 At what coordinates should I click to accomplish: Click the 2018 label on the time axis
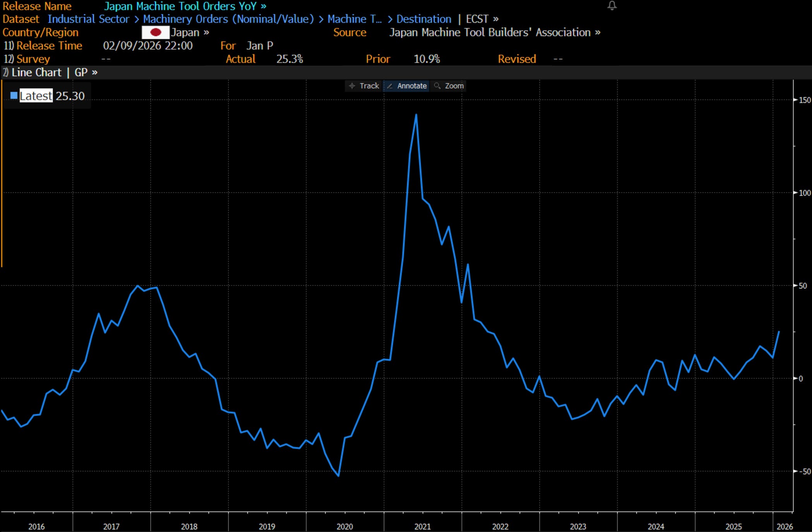[x=189, y=527]
